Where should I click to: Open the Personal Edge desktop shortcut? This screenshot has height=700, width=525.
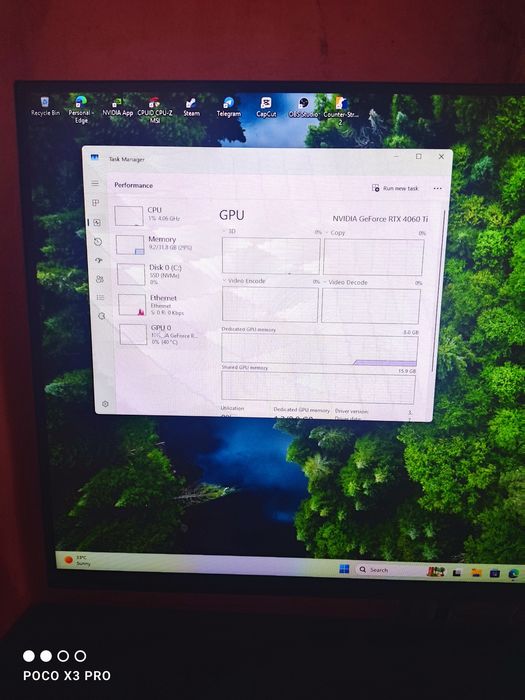point(81,110)
